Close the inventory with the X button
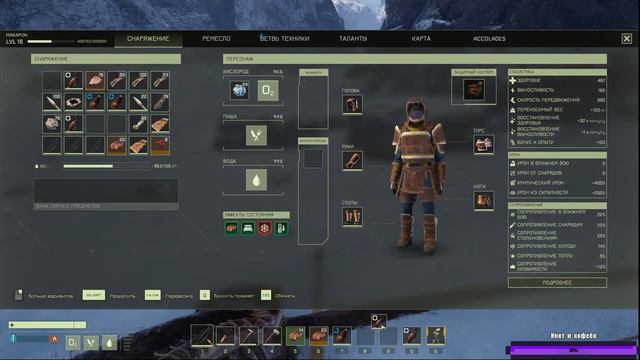This screenshot has width=640, height=360. [627, 38]
